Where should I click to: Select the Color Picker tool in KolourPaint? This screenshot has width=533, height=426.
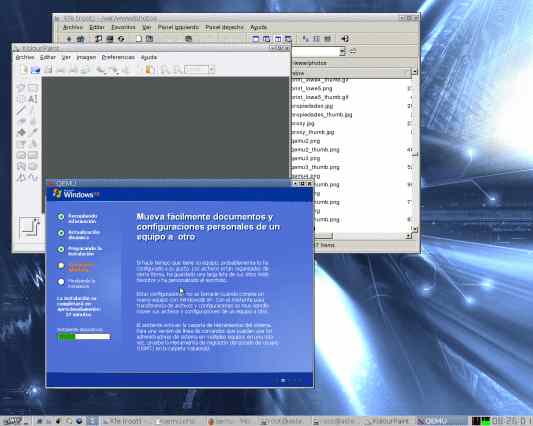pos(33,133)
